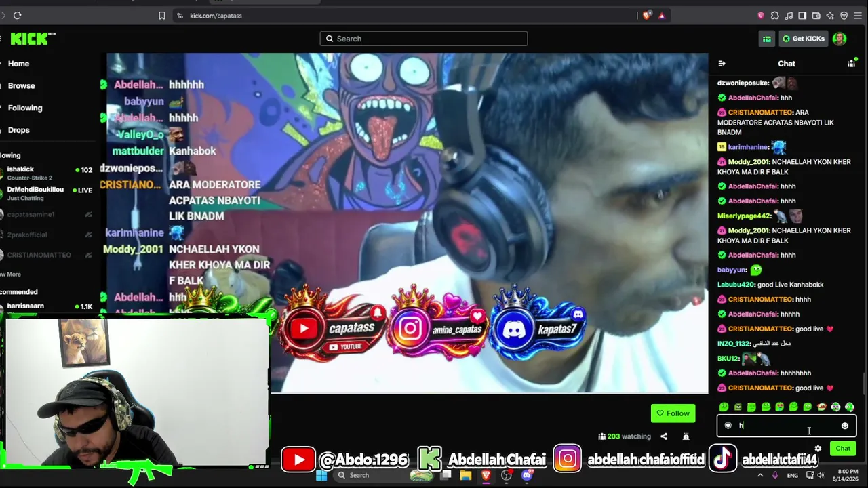
Task: Open Browse in the sidebar
Action: (21, 86)
